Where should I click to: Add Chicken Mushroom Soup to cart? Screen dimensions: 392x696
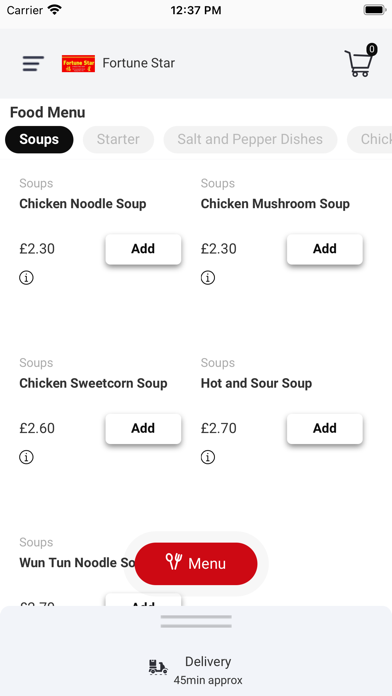[325, 249]
